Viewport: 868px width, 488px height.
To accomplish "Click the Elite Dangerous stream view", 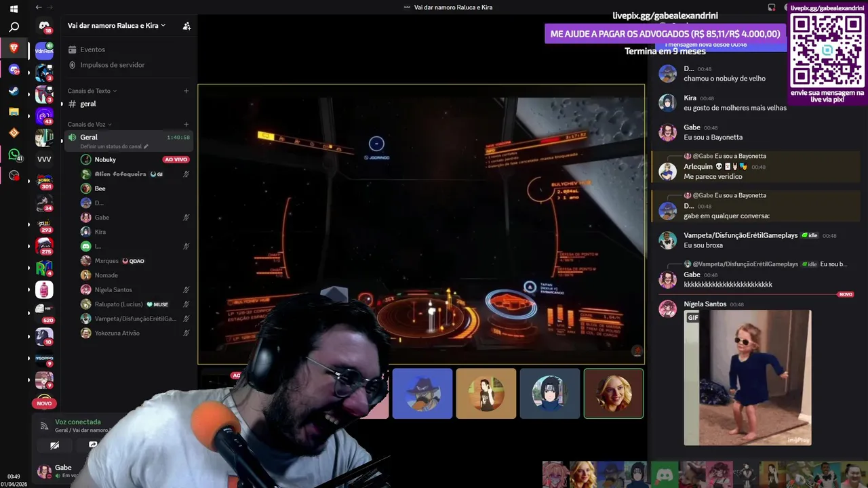I will point(421,224).
